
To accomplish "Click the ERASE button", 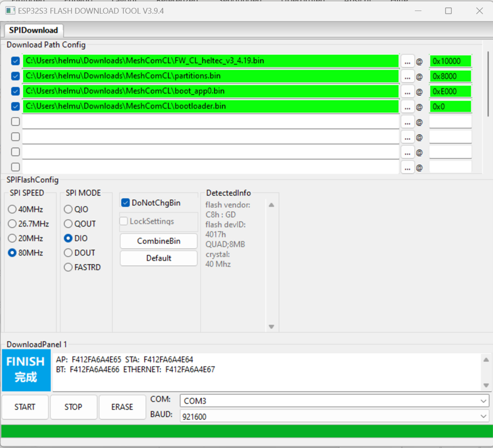I will [122, 407].
